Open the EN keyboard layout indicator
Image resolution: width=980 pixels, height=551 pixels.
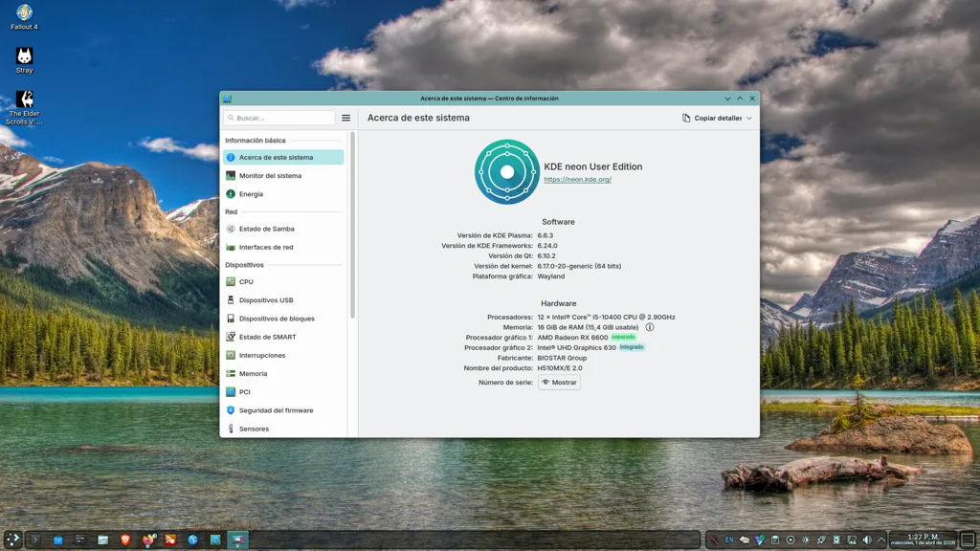[x=729, y=540]
